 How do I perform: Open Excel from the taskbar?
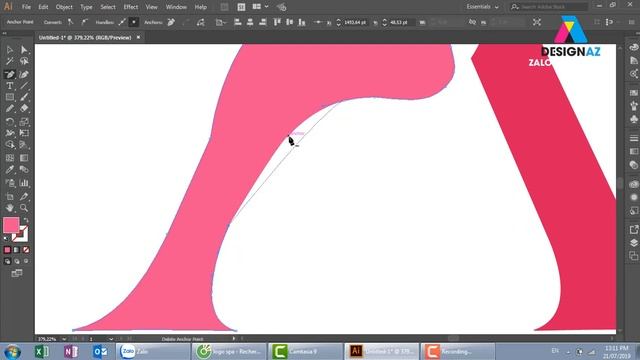41,351
